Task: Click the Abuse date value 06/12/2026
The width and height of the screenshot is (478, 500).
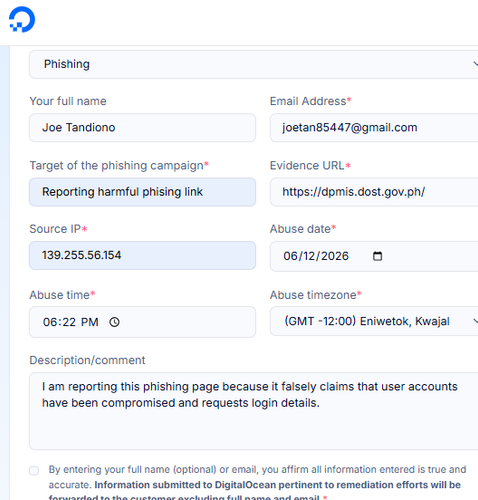Action: (x=316, y=256)
